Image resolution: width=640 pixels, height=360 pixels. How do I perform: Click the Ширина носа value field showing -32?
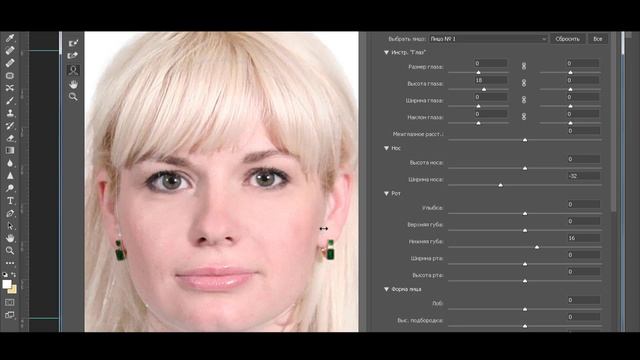583,176
